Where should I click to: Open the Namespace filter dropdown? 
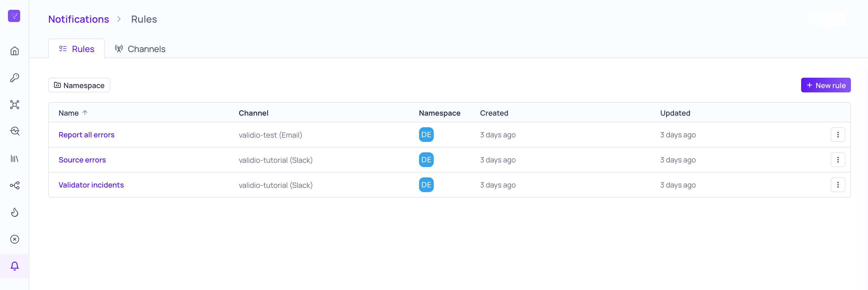coord(79,85)
